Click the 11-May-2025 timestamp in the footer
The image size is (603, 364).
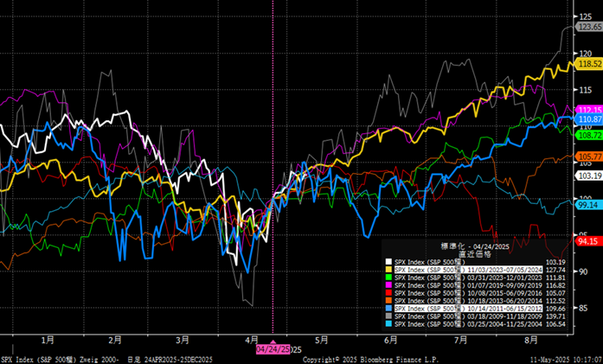566,360
